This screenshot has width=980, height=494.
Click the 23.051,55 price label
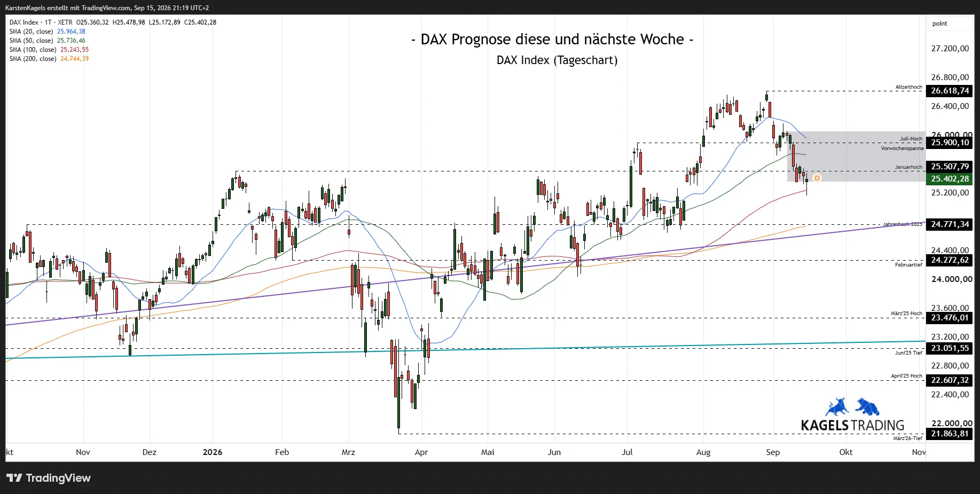coord(950,348)
